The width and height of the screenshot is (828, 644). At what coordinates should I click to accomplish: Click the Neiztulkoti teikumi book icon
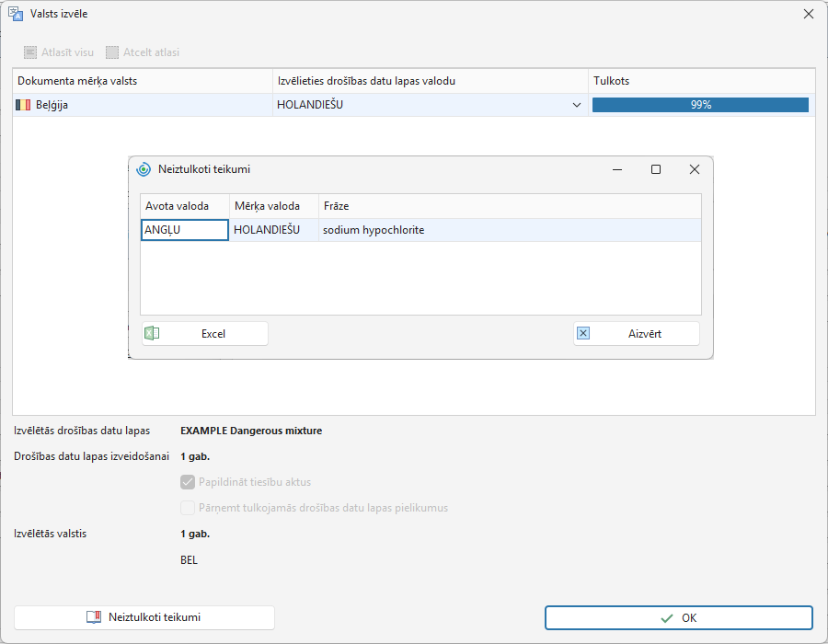tap(94, 617)
